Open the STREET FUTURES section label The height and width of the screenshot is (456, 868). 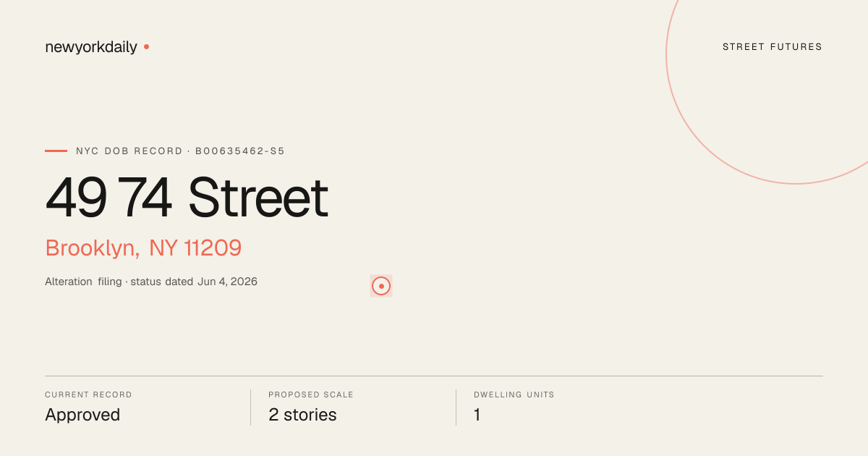[x=773, y=47]
